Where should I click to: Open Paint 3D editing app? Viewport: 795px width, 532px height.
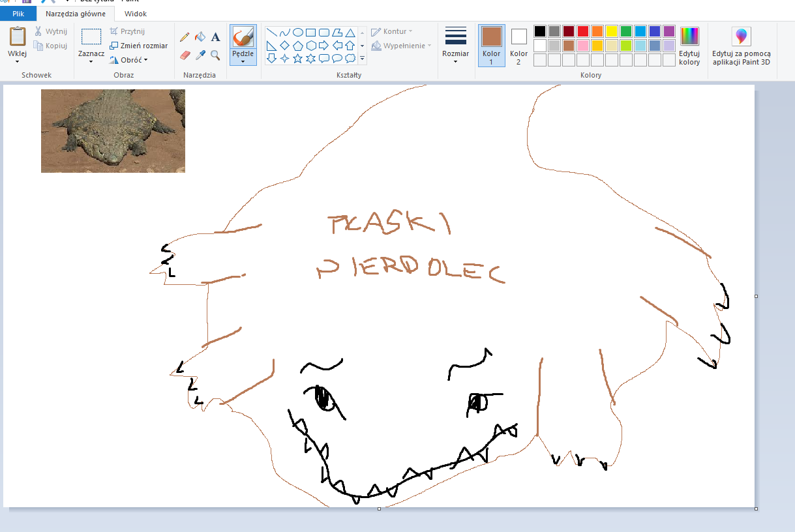coord(741,46)
